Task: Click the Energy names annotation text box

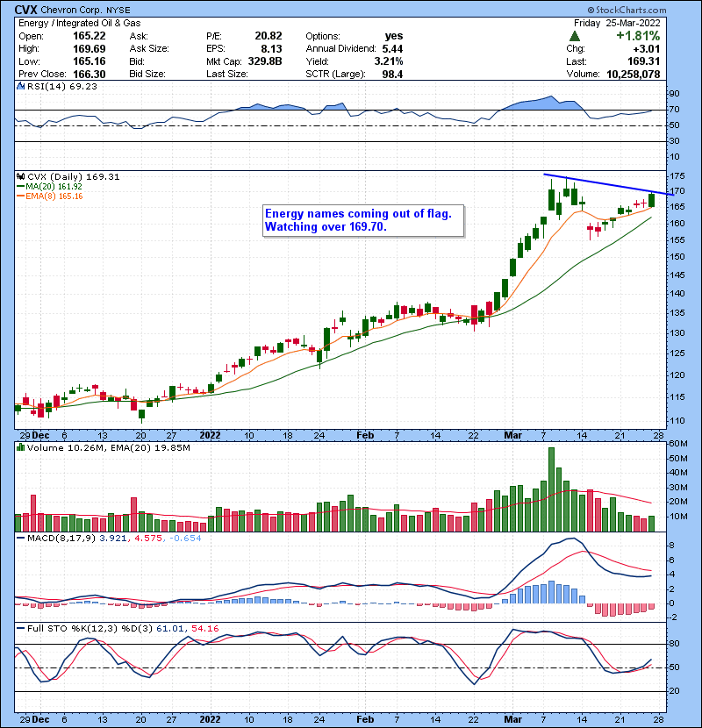Action: tap(363, 220)
